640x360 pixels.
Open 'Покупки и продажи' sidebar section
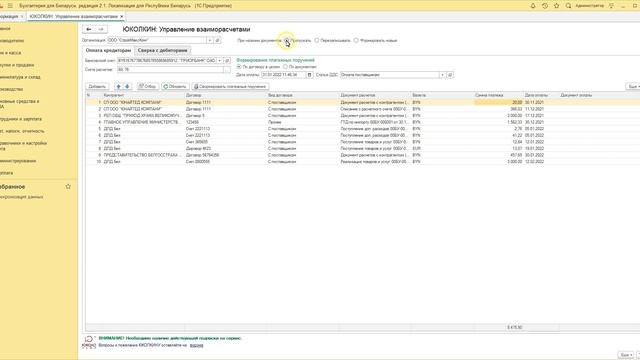click(17, 65)
